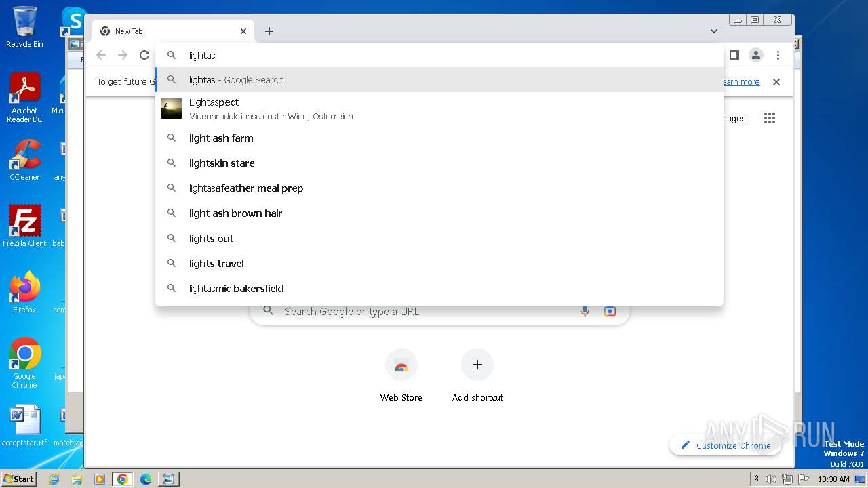Open Windows Explorer folder in taskbar
Image resolution: width=868 pixels, height=488 pixels.
pyautogui.click(x=77, y=479)
